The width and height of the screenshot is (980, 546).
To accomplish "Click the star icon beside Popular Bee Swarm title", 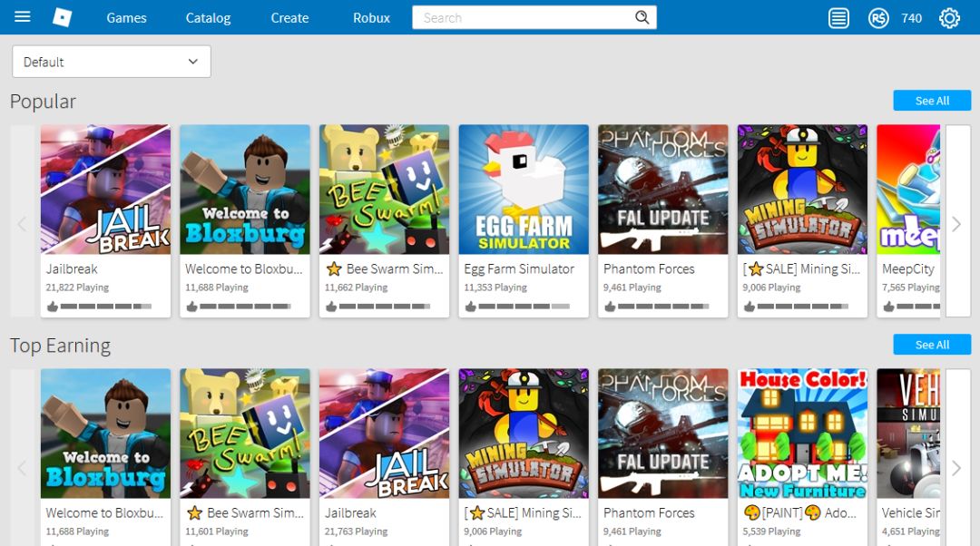I will pos(334,268).
